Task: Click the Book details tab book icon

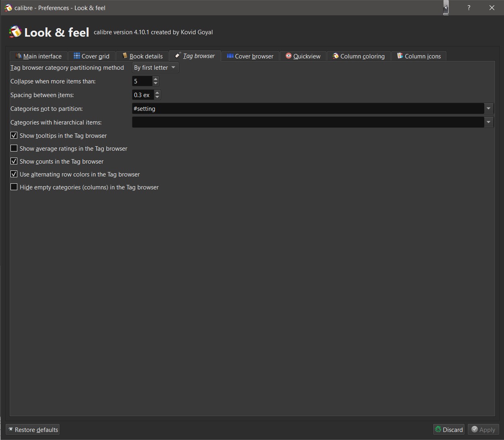Action: (125, 56)
